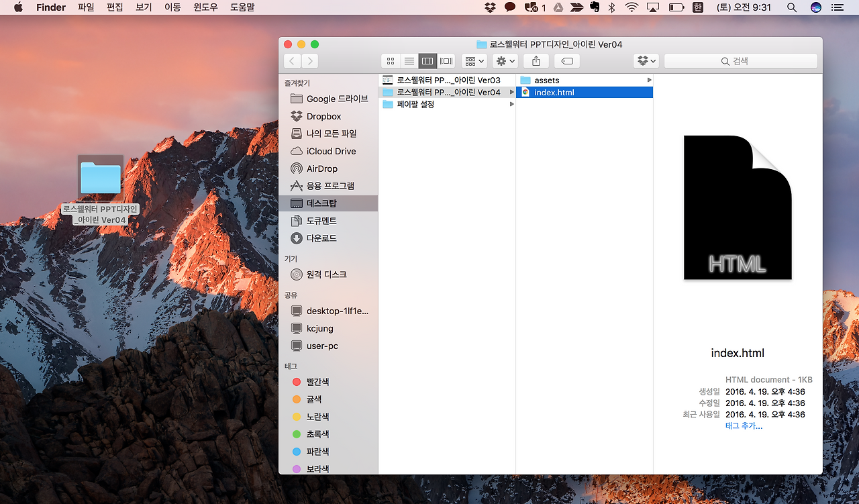This screenshot has height=504, width=859.
Task: Open iCloud Drive from sidebar
Action: (331, 151)
